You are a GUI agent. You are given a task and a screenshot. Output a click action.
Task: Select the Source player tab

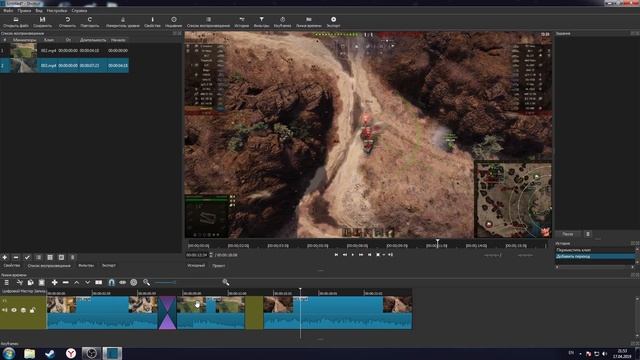coord(196,265)
